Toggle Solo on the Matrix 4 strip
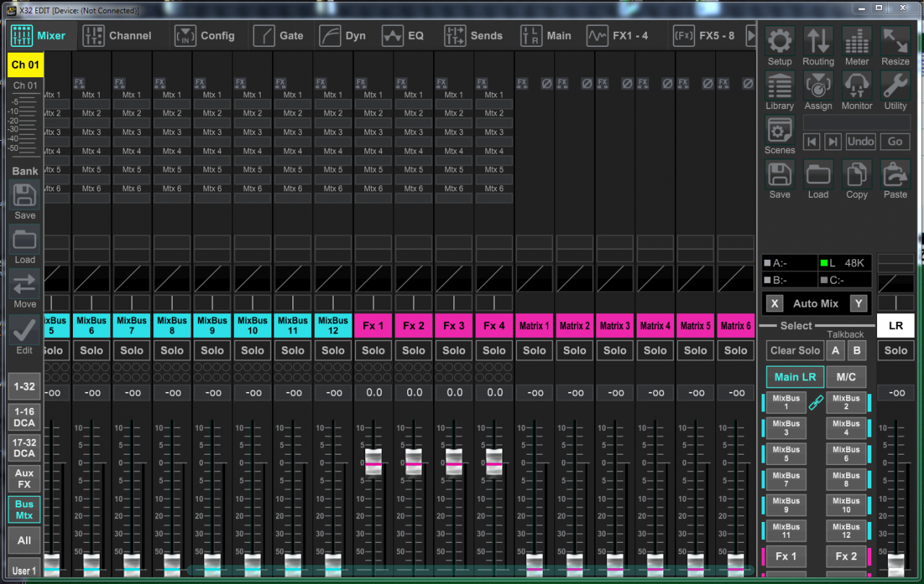Screen dimensions: 924x584 (655, 351)
